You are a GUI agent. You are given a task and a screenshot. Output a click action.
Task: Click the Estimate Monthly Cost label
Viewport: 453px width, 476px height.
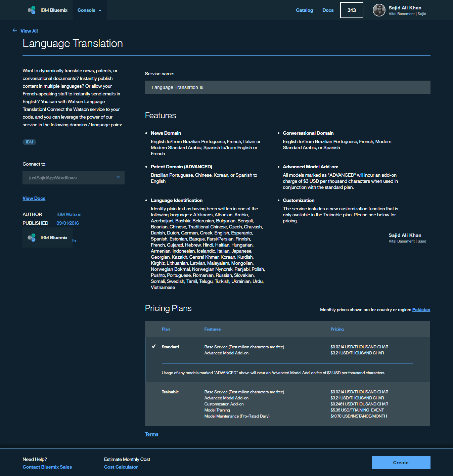pos(127,459)
